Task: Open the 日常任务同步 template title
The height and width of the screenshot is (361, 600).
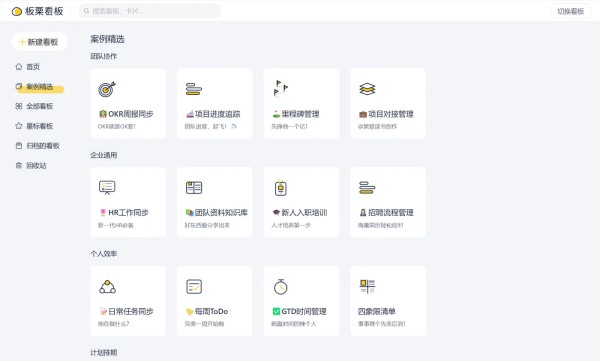Action: click(126, 312)
